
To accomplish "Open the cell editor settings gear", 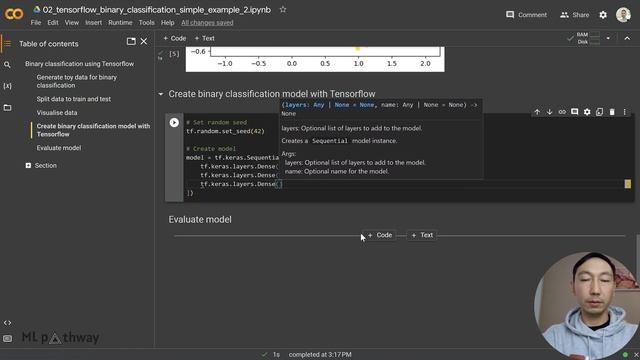I will pos(587,112).
